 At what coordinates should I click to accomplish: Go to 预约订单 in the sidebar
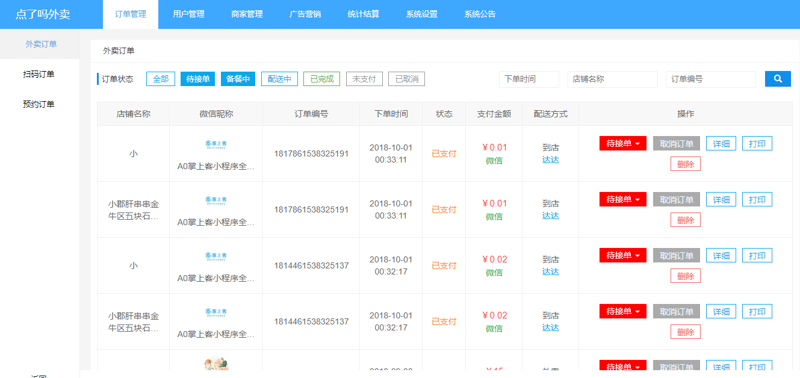[x=40, y=105]
